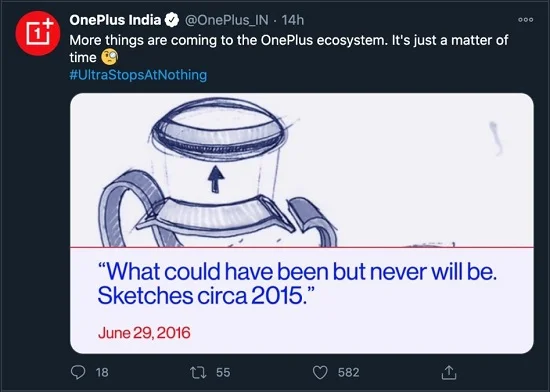The image size is (550, 392).
Task: View the 18 replies count
Action: pyautogui.click(x=102, y=372)
